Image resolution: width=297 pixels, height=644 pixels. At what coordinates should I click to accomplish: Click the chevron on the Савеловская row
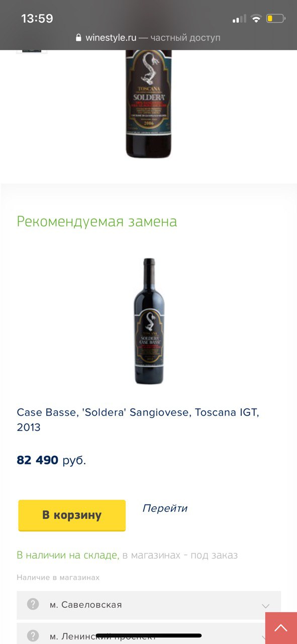click(266, 606)
